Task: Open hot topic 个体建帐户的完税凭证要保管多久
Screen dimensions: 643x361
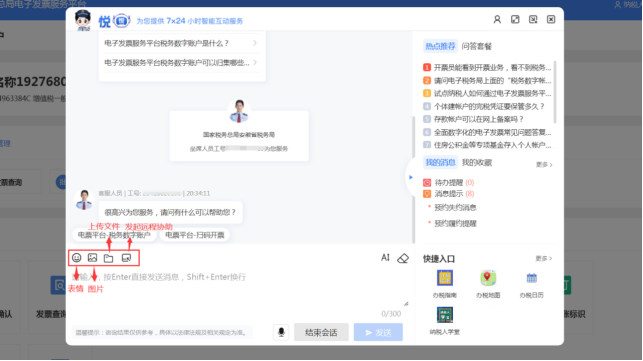Action: 484,106
